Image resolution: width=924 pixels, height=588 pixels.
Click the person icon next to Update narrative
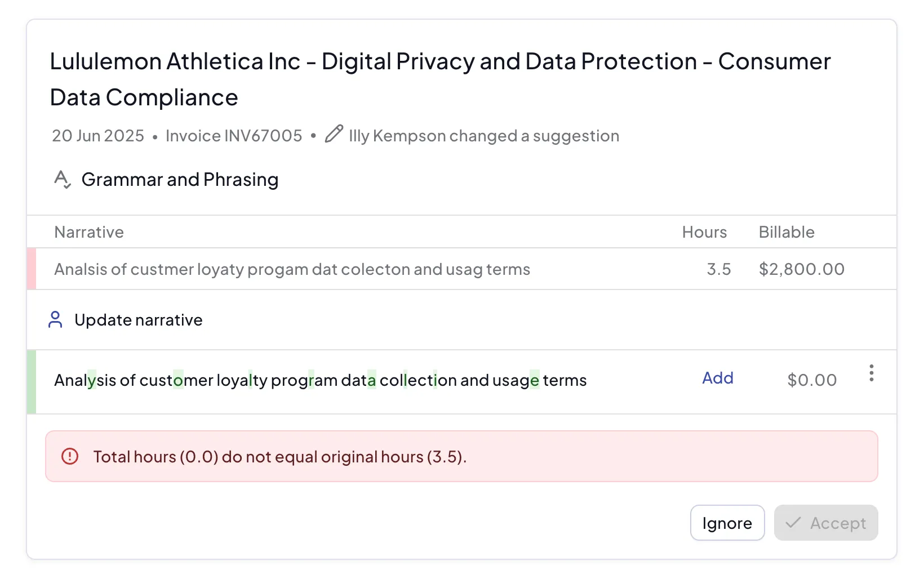(x=55, y=320)
